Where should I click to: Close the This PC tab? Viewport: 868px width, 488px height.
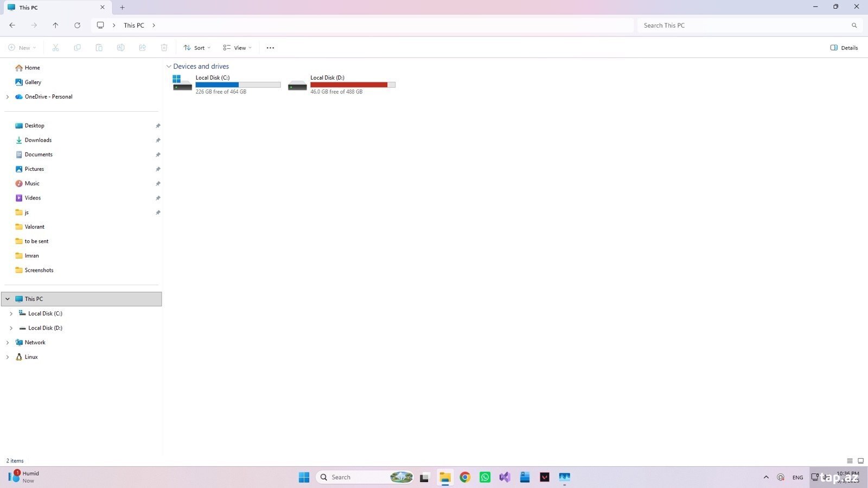click(102, 8)
